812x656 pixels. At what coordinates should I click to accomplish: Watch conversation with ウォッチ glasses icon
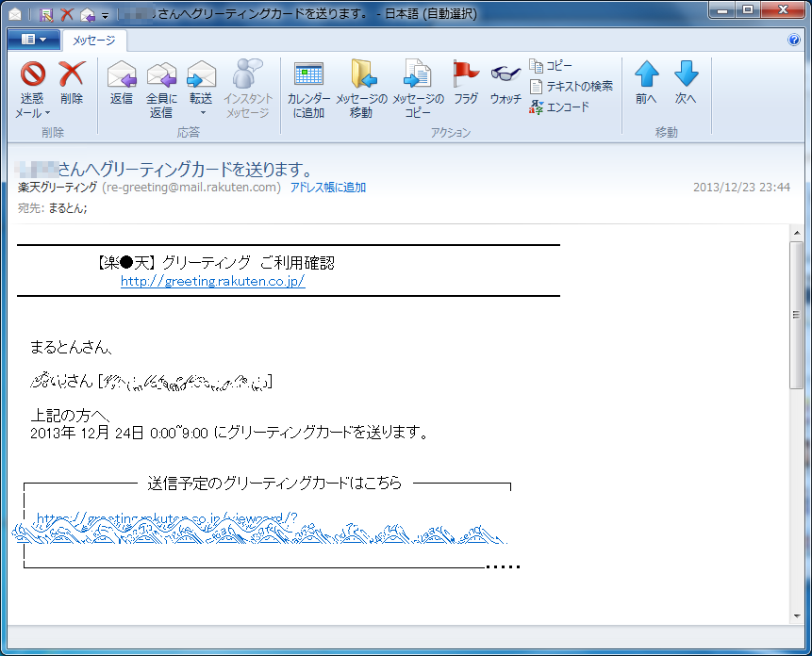coord(505,82)
